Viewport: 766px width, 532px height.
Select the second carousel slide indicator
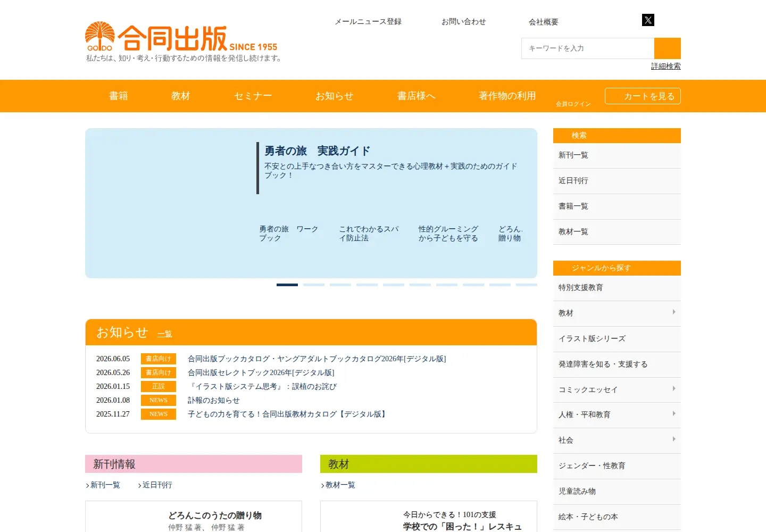tap(314, 285)
